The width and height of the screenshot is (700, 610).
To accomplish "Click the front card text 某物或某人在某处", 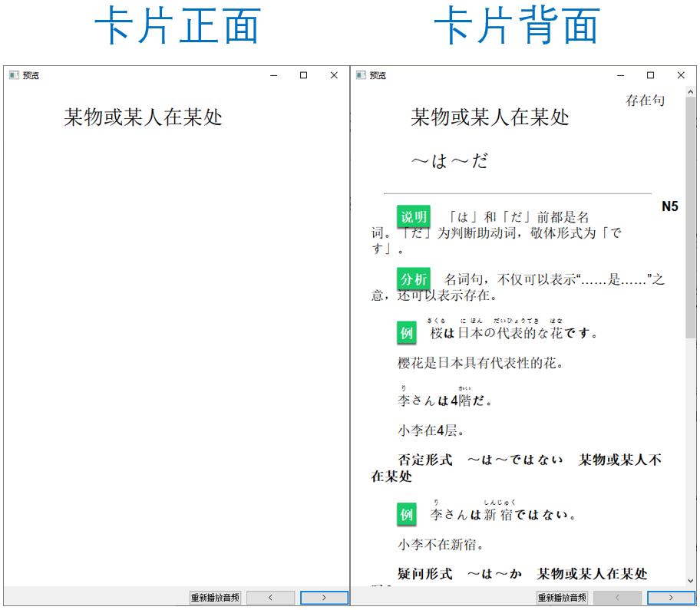I will (x=143, y=117).
